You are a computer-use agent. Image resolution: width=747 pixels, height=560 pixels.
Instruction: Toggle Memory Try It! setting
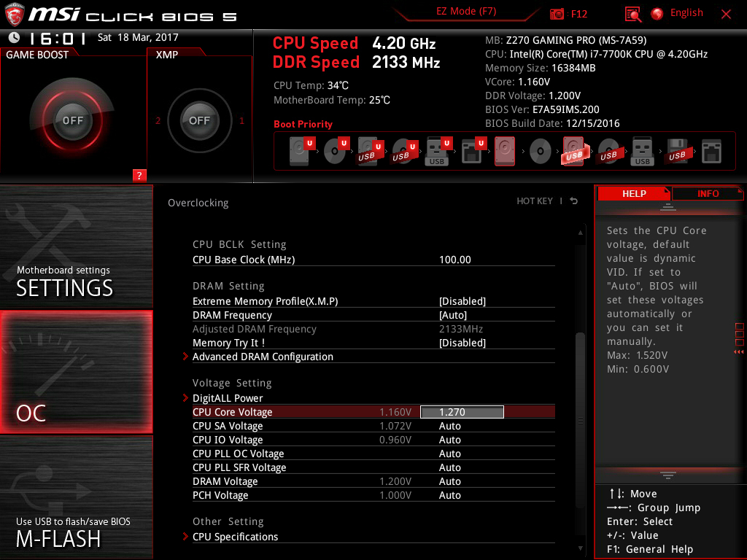pos(462,343)
